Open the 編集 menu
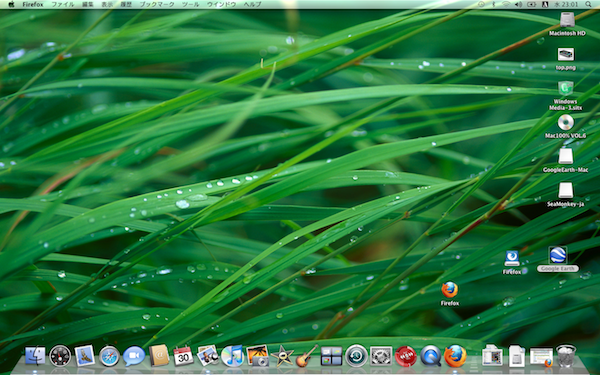600x375 pixels. click(x=88, y=5)
